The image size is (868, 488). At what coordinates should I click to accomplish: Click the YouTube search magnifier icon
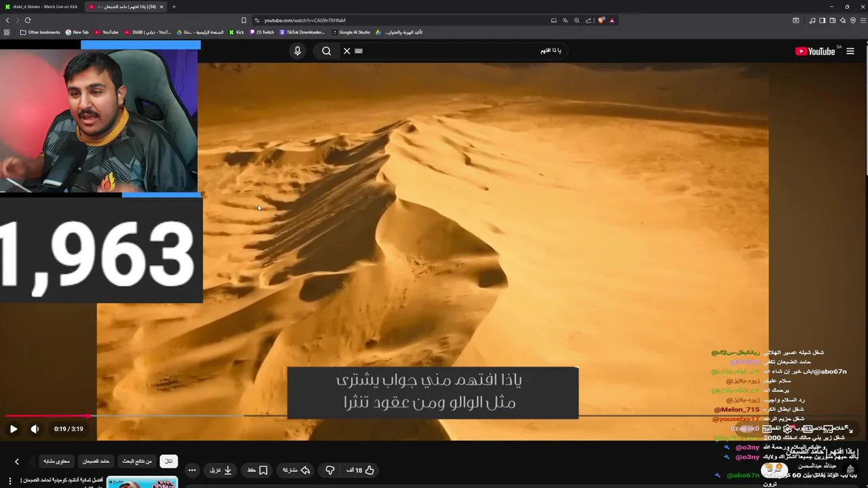tap(327, 51)
